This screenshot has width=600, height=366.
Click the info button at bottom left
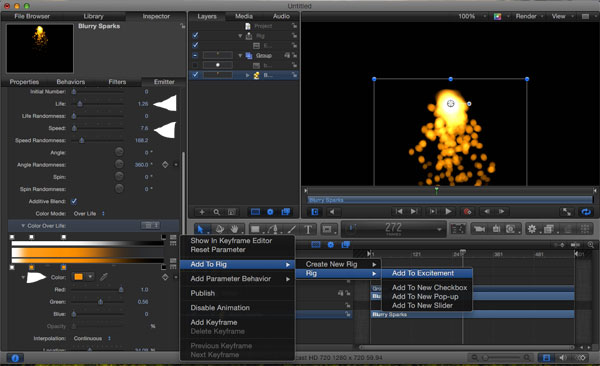tap(15, 358)
